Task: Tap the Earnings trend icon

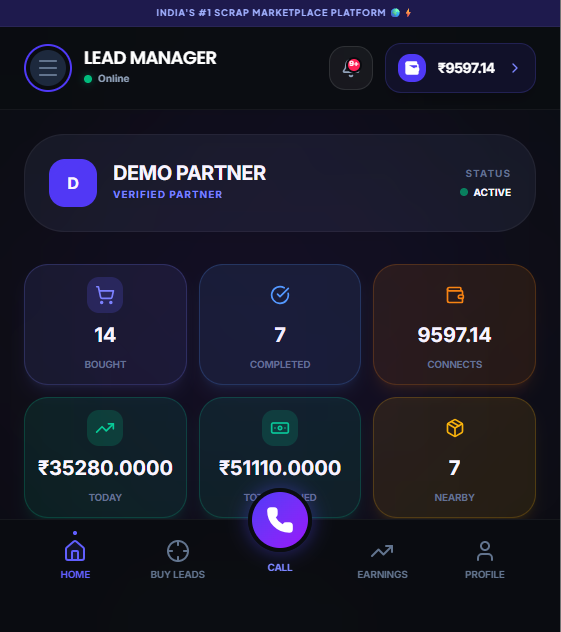Action: coord(382,551)
